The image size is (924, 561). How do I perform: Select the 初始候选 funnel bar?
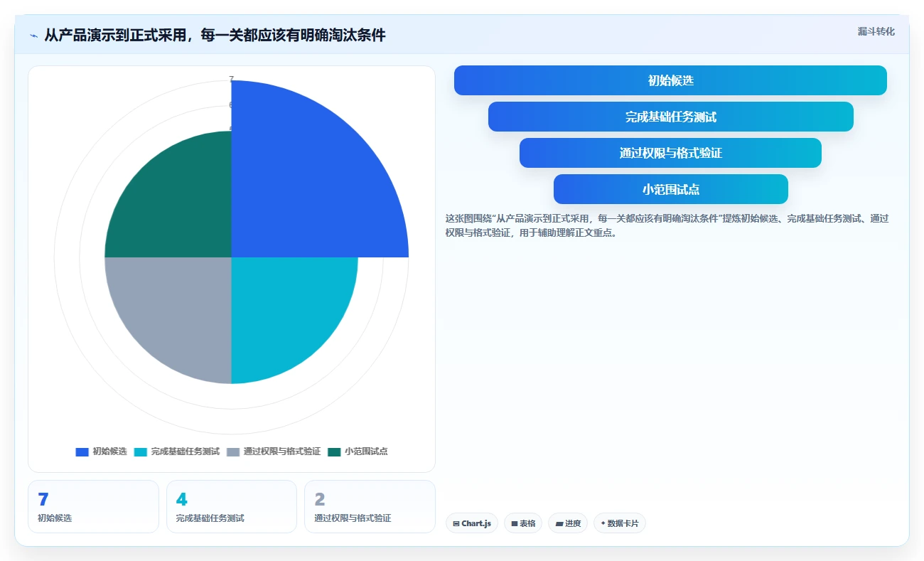point(670,80)
